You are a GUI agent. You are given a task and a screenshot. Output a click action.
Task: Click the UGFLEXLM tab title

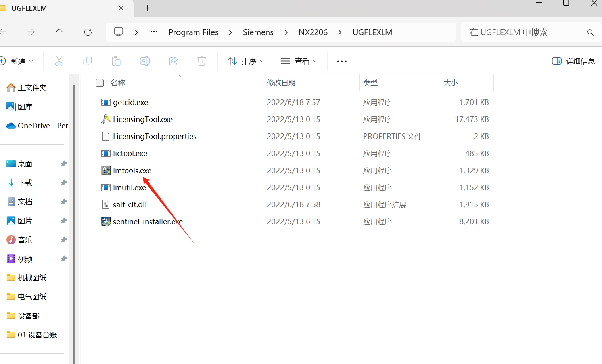click(x=30, y=8)
